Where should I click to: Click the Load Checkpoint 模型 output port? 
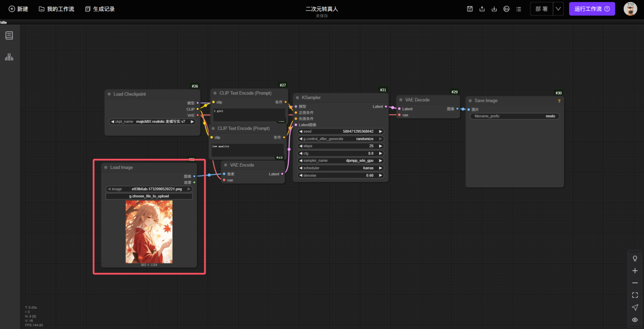tap(197, 103)
